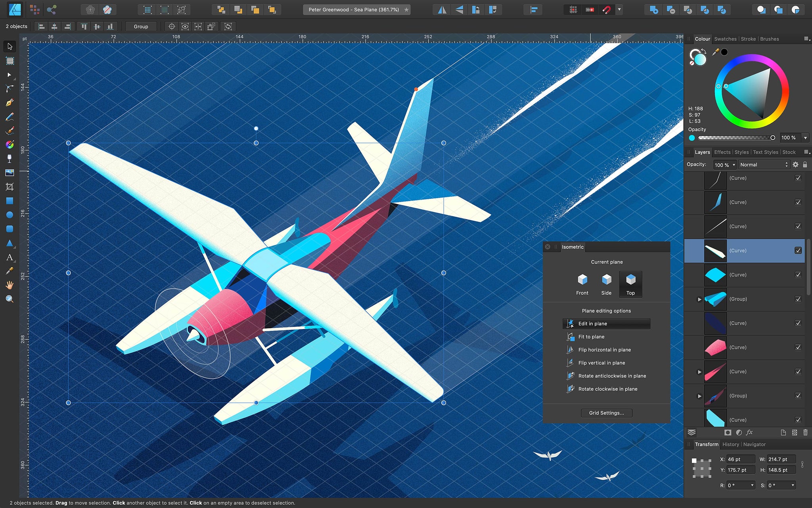812x508 pixels.
Task: Open the colour opacity percentage dropdown
Action: click(x=805, y=138)
